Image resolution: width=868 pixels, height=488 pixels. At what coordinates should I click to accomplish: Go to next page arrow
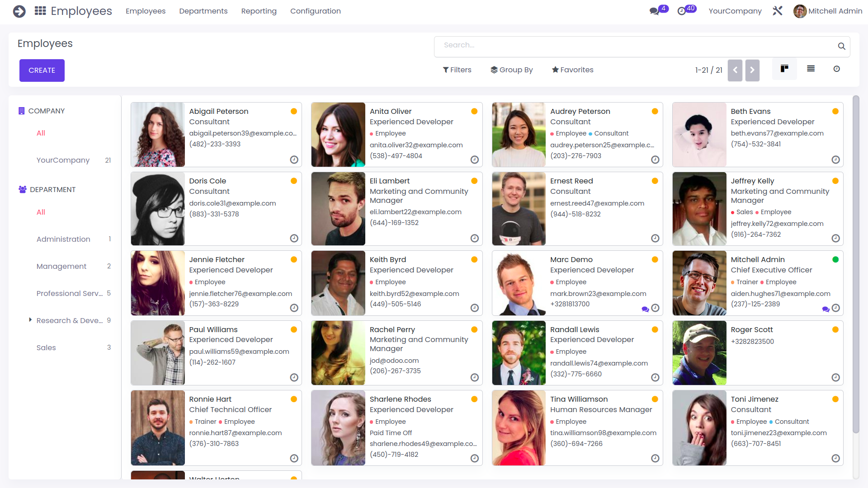[752, 70]
